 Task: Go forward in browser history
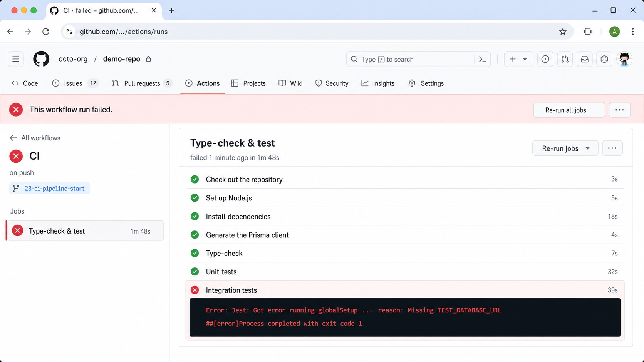(28, 32)
